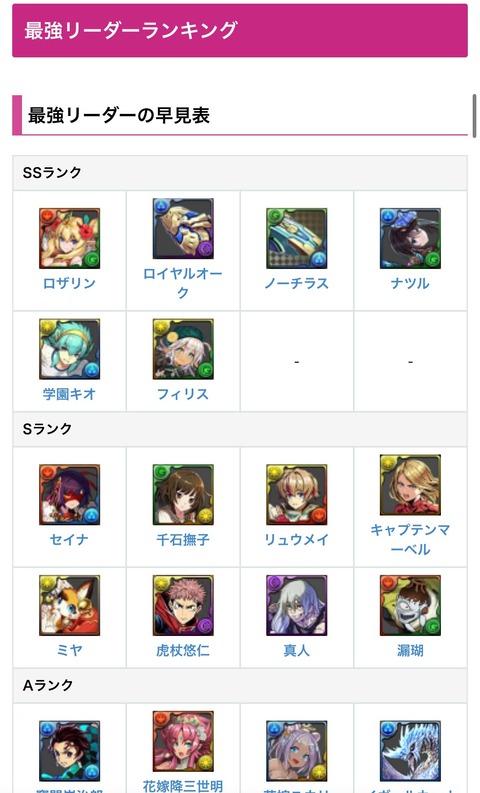Click the 最強リーダーランキング header banner
Viewport: 480px width, 793px height.
coord(240,30)
